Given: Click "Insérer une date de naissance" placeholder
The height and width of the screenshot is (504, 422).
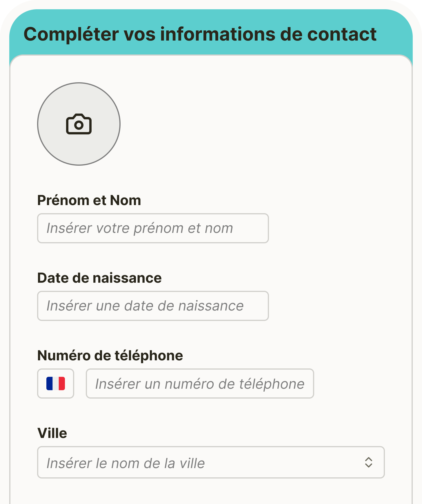Looking at the screenshot, I should (145, 306).
